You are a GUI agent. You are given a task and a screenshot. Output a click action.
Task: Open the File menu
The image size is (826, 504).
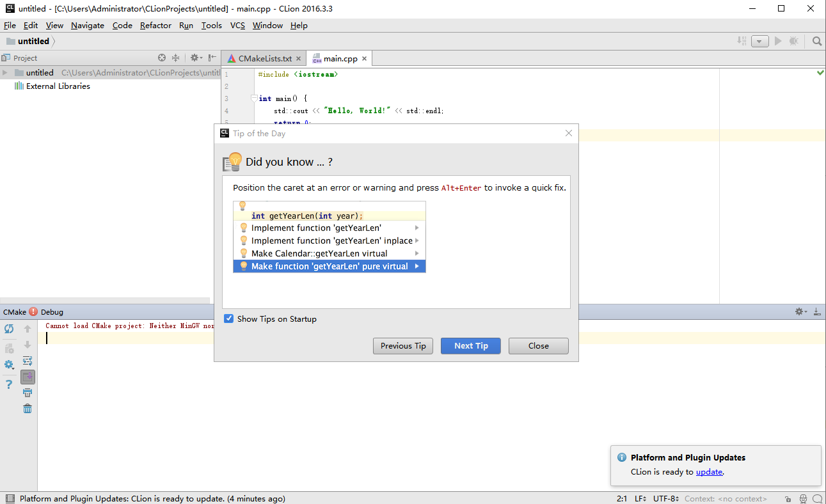(x=10, y=25)
